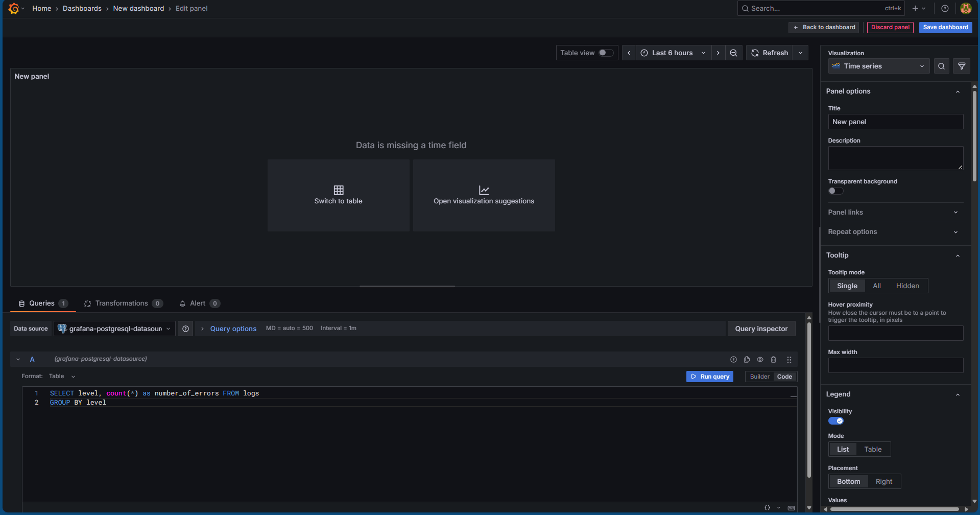
Task: Switch query editor to Builder mode
Action: (759, 377)
